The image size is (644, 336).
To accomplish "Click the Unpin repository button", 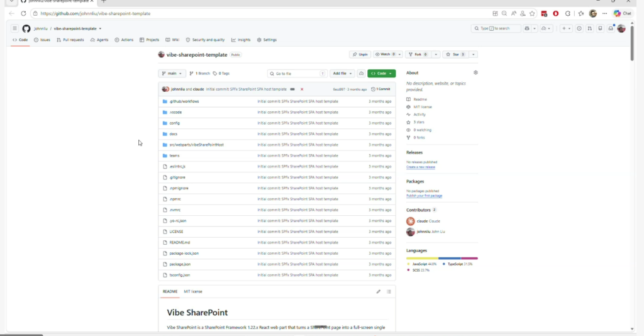I will pyautogui.click(x=360, y=54).
